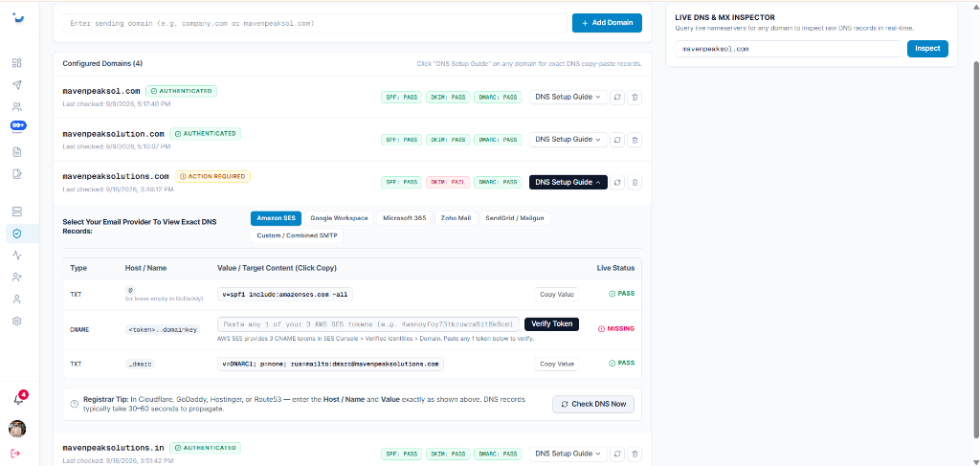Refresh DNS check for mavenpeaksolutions.com
980x466 pixels.
[x=617, y=183]
